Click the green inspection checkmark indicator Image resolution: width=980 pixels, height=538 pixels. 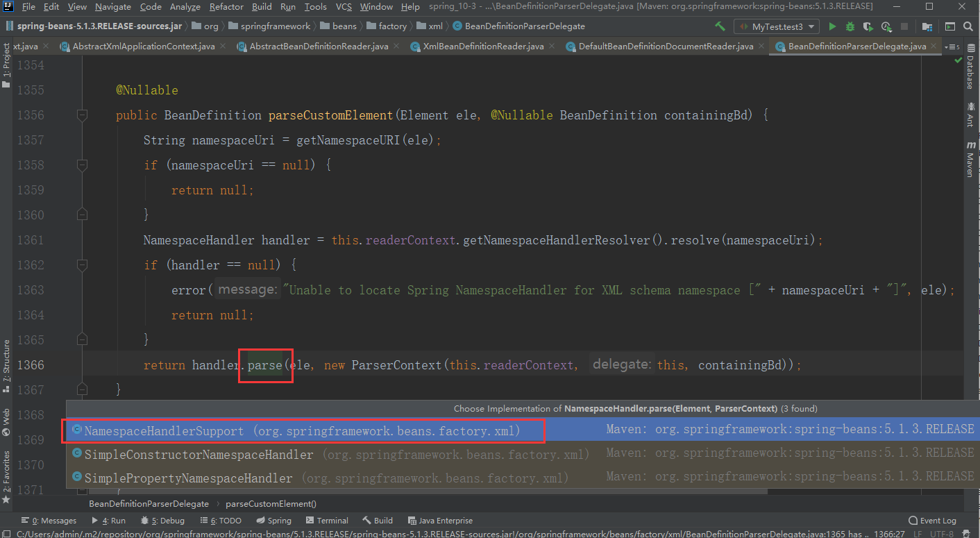958,62
